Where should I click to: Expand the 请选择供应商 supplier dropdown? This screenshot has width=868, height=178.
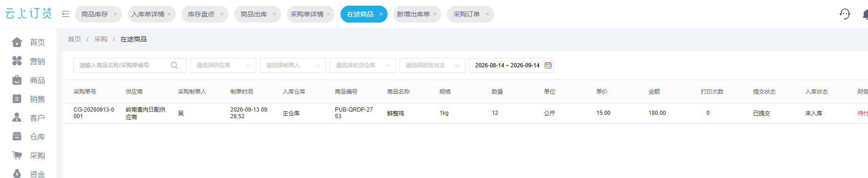[223, 65]
